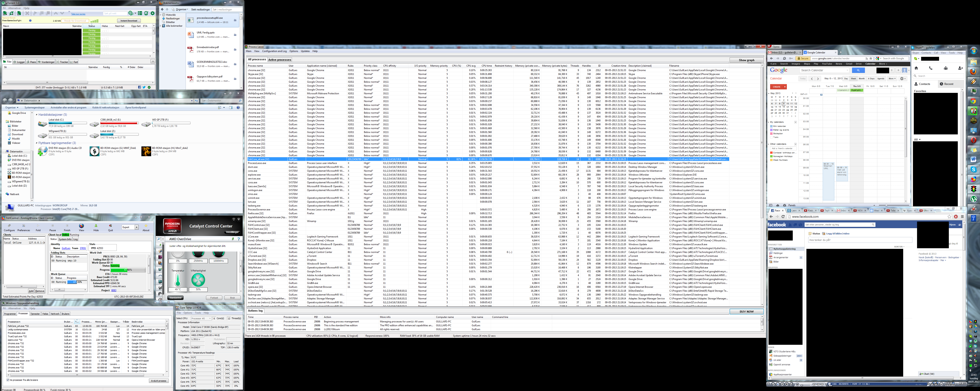Toggle the Norwegian Holidays calendar

772,156
